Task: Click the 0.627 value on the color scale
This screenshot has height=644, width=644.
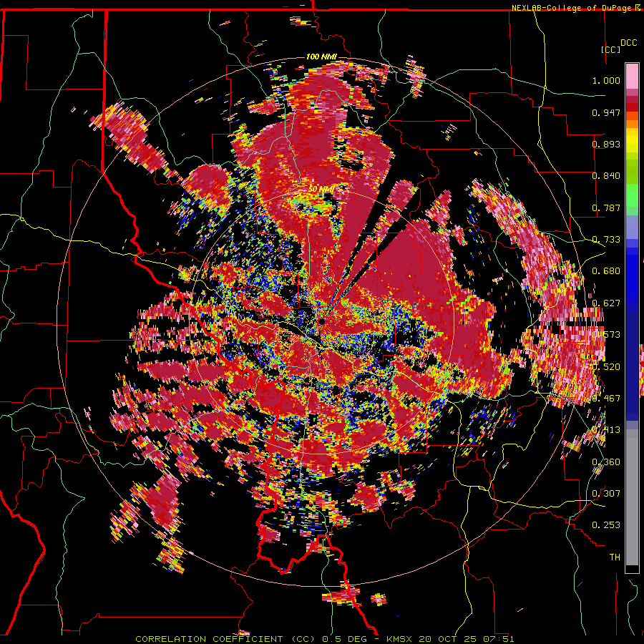Action: tap(606, 303)
